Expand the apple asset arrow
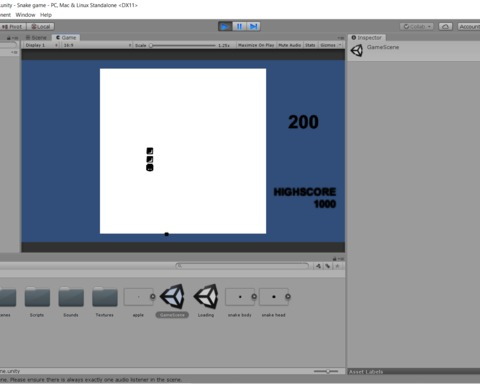This screenshot has width=480, height=384. click(153, 297)
